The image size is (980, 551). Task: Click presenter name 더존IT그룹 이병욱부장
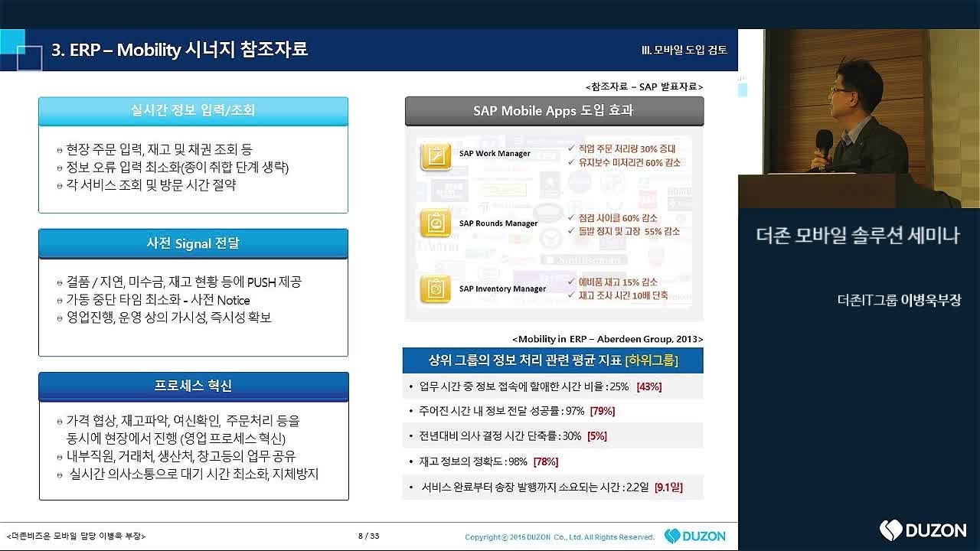(900, 300)
